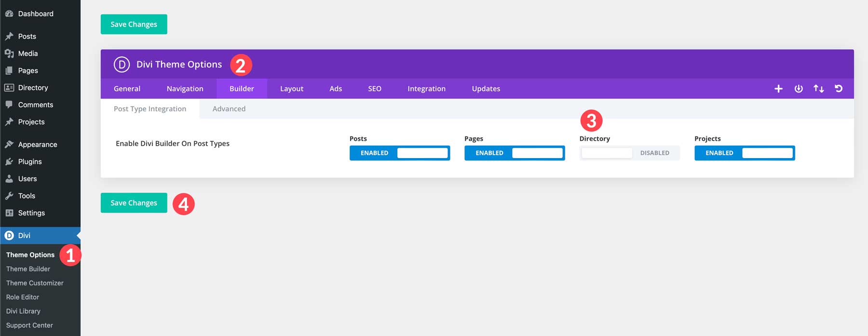The width and height of the screenshot is (868, 336).
Task: Click the plus icon in the Divi header
Action: click(x=778, y=89)
